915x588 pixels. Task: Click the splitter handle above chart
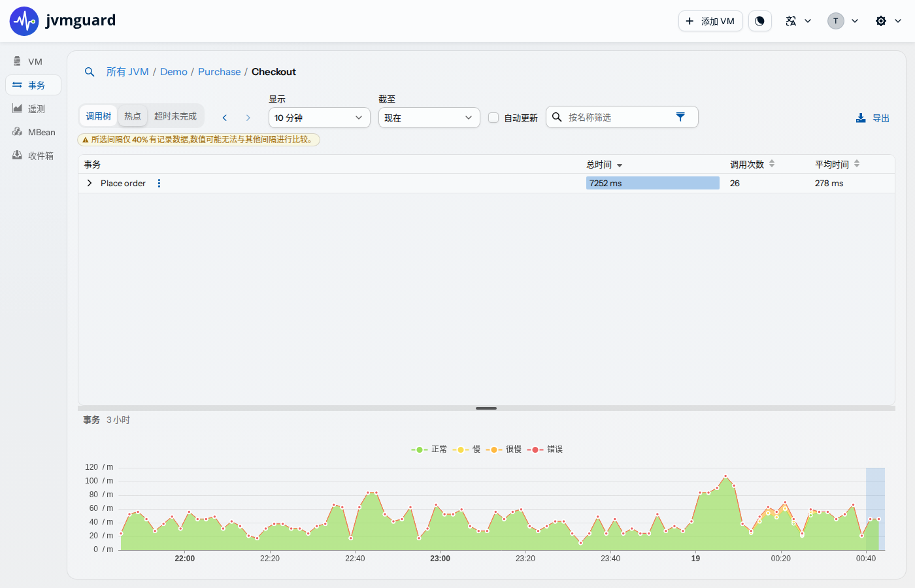click(486, 408)
